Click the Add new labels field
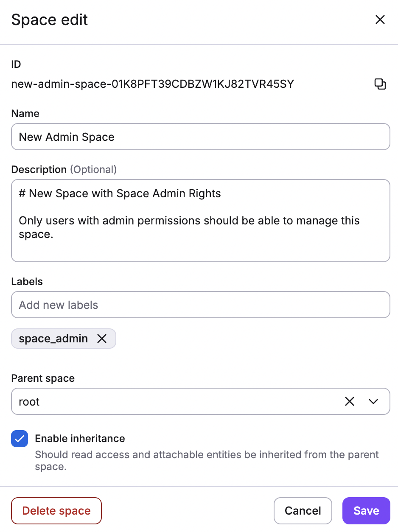Image resolution: width=398 pixels, height=532 pixels. (x=200, y=305)
